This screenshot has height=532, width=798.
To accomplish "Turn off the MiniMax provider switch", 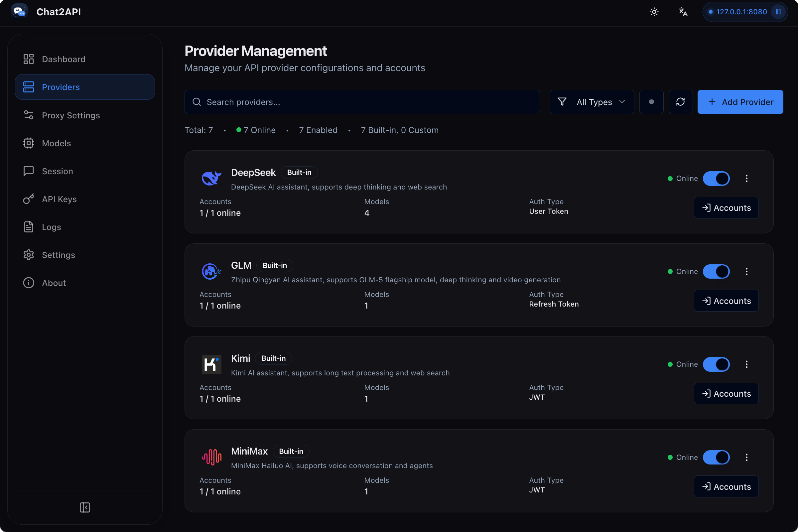I will tap(716, 458).
